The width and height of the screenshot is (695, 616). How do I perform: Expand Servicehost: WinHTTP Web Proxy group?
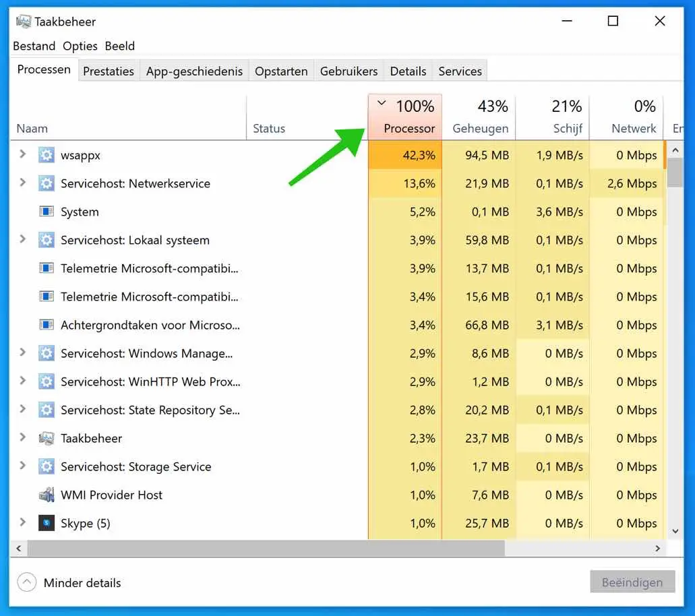(23, 381)
